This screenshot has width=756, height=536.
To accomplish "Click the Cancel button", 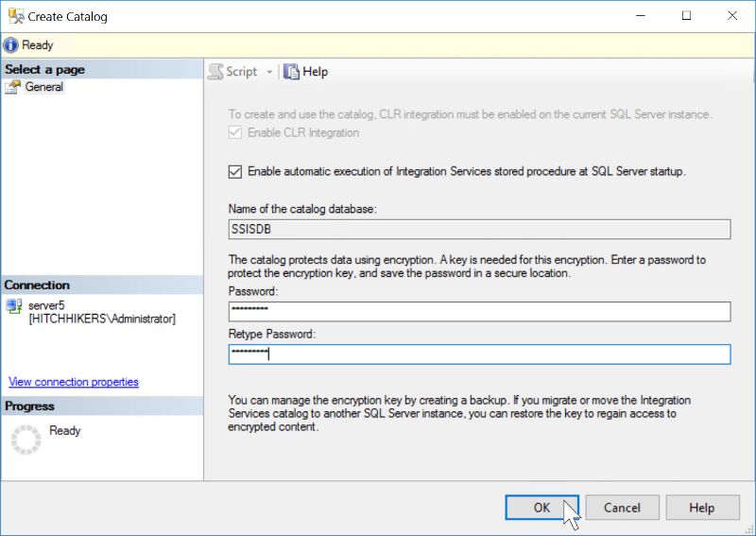I will point(622,508).
